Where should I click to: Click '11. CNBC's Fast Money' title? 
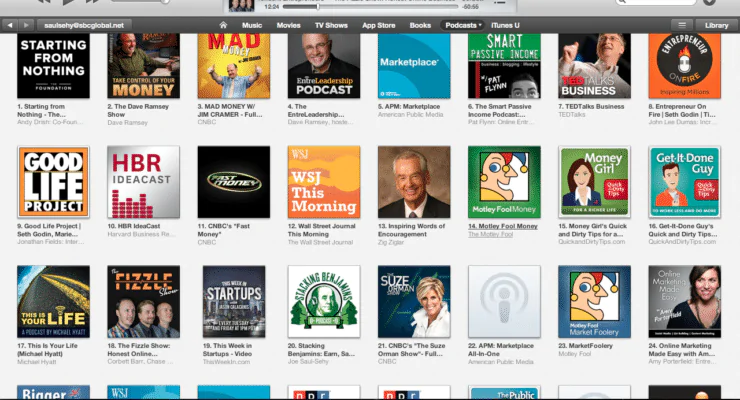(223, 230)
